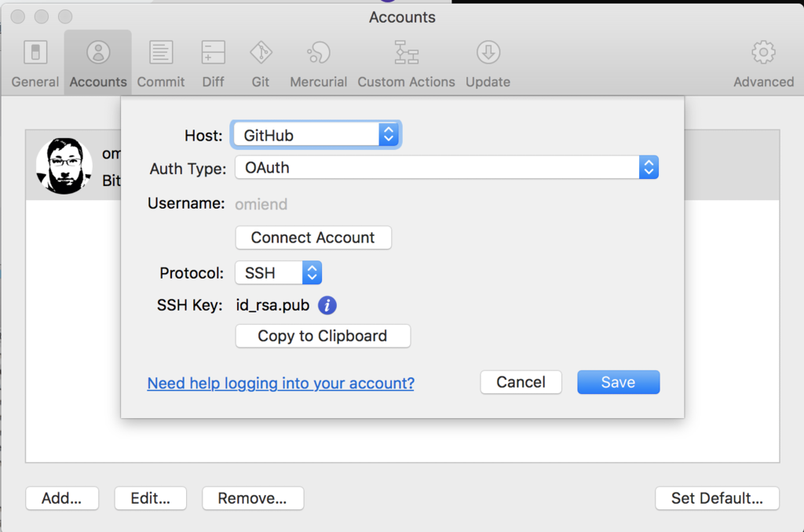
Task: Click the Remove... account button
Action: click(x=253, y=498)
